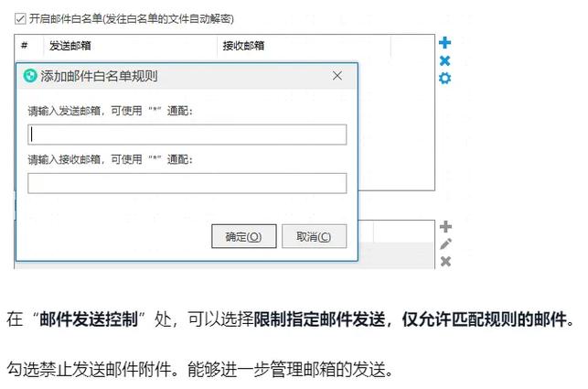Click the 发送邮箱 column header
588x389 pixels.
click(x=70, y=46)
